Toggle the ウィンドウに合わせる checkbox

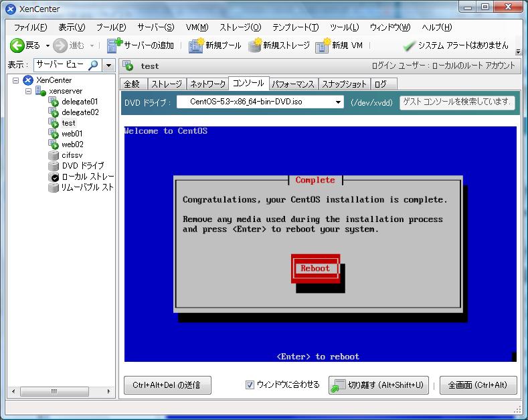point(250,385)
